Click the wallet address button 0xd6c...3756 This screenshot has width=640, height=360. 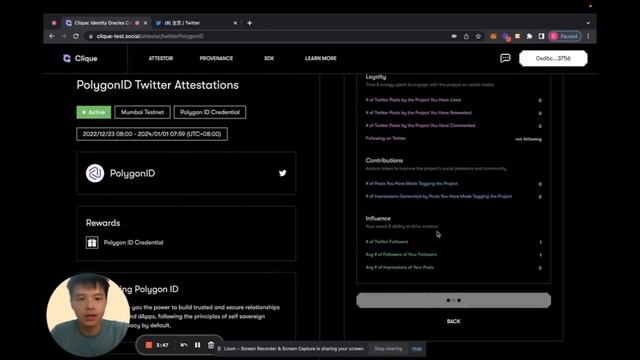pyautogui.click(x=553, y=58)
